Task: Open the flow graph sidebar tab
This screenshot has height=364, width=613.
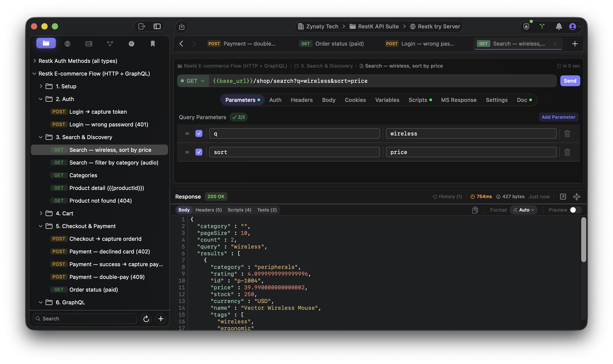Action: [110, 44]
